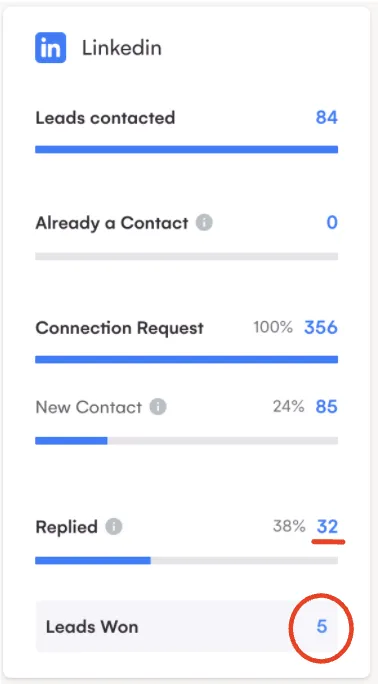Screen dimensions: 378x684
Task: Click the empty Already a Contact bar
Action: point(187,256)
